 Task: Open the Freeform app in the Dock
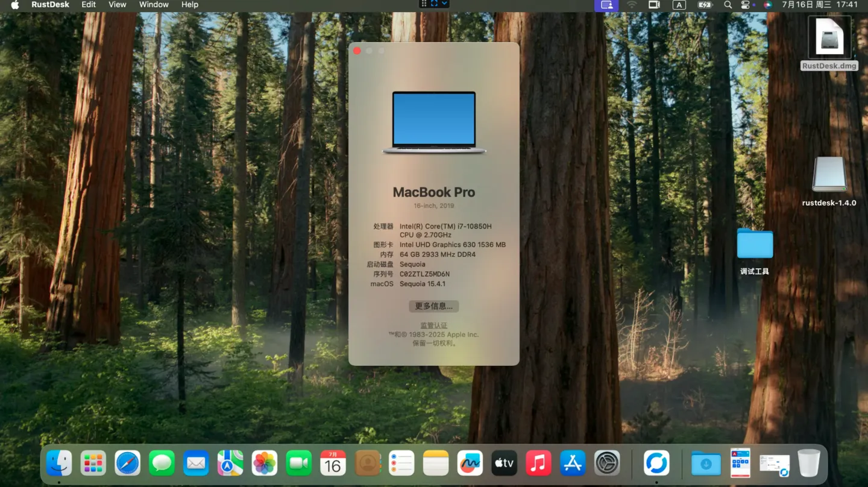pos(470,463)
